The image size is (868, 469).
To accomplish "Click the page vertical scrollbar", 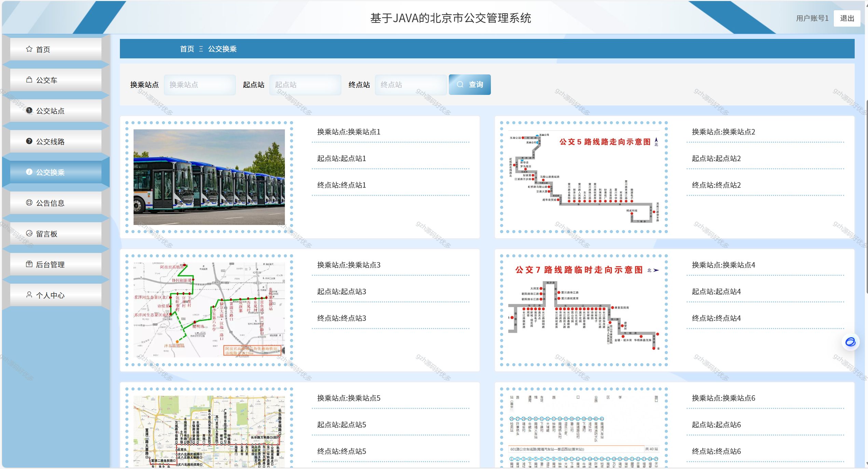I will pos(867,196).
